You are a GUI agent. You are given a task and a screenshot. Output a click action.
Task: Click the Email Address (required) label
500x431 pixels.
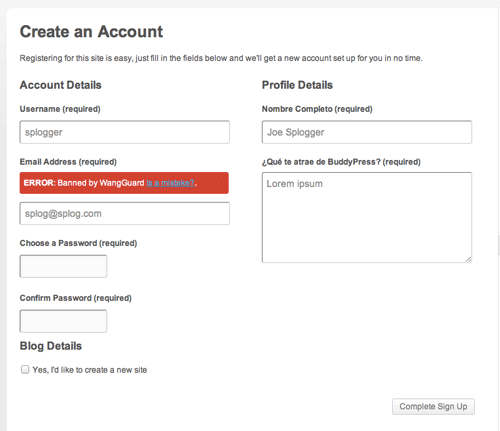click(68, 162)
